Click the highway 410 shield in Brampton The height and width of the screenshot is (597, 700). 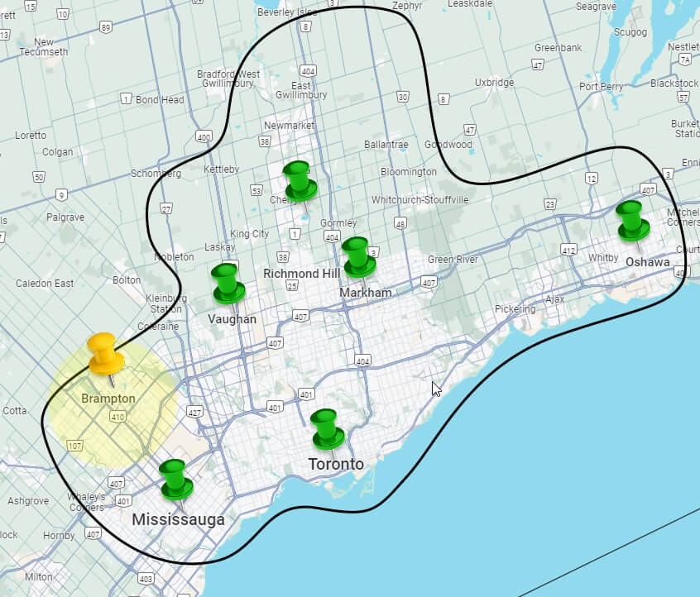pos(118,418)
